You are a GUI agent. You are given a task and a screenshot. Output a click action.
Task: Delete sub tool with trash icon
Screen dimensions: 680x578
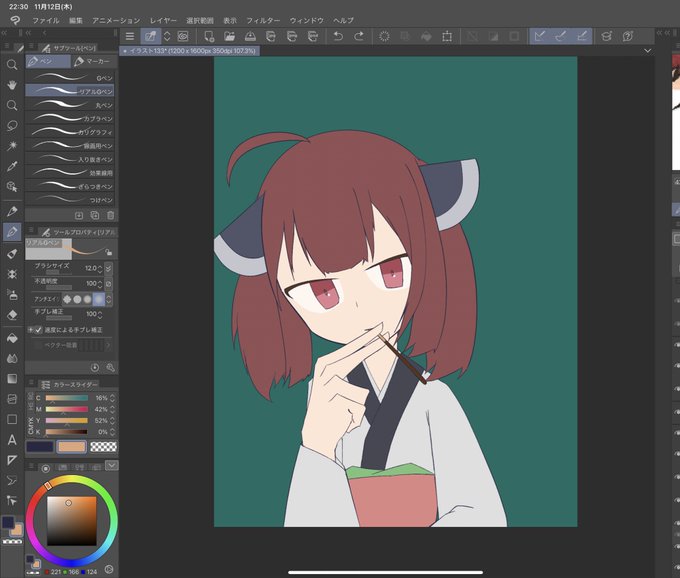[111, 216]
